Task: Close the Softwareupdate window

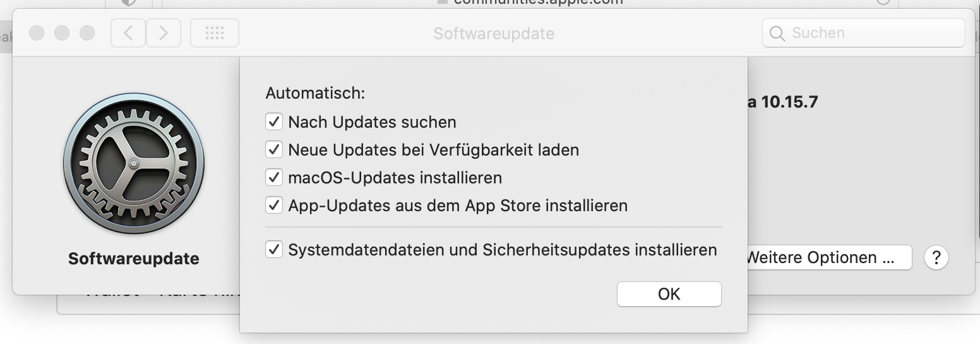Action: [37, 33]
